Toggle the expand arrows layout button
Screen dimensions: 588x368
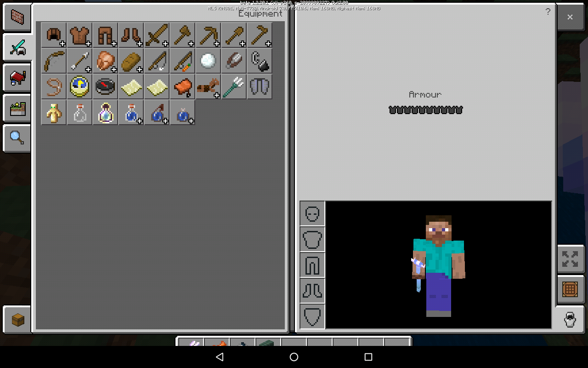(570, 259)
